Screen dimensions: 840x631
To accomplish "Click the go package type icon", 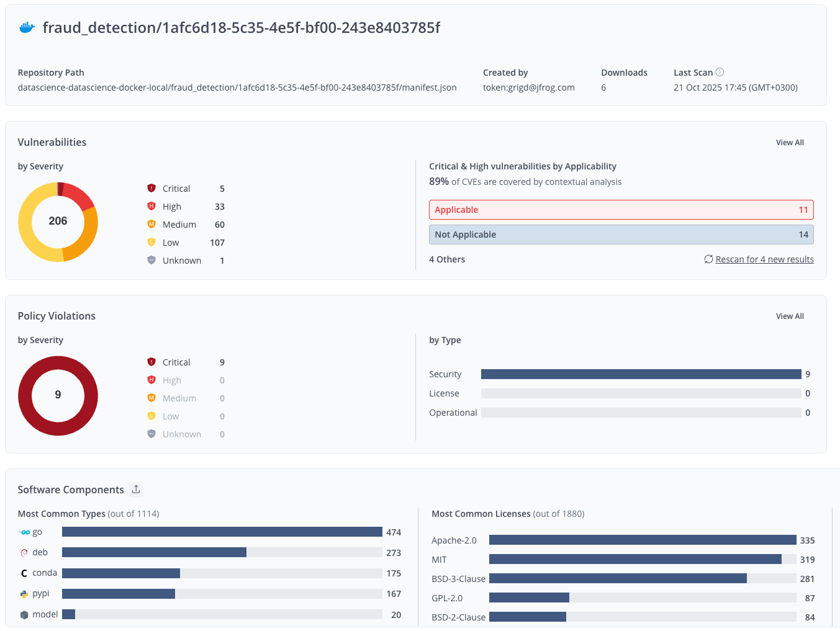I will (24, 532).
